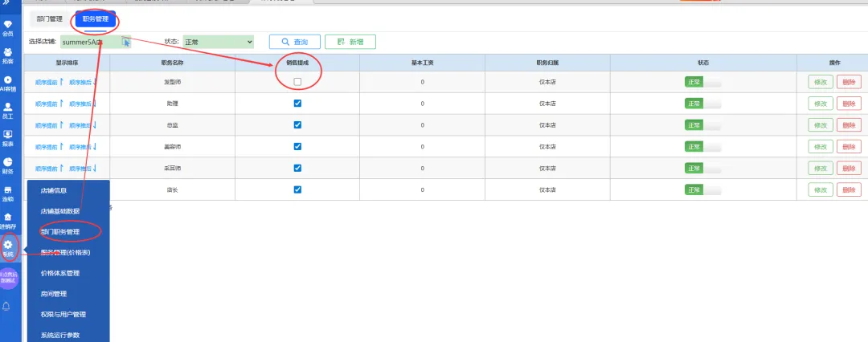Open the 会员 sidebar icon
The width and height of the screenshot is (868, 342).
8,28
